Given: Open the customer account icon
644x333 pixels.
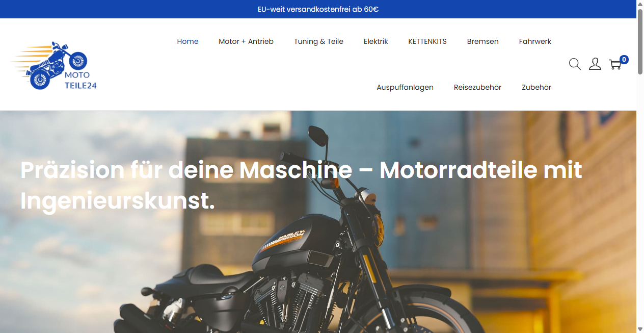Looking at the screenshot, I should pyautogui.click(x=595, y=64).
